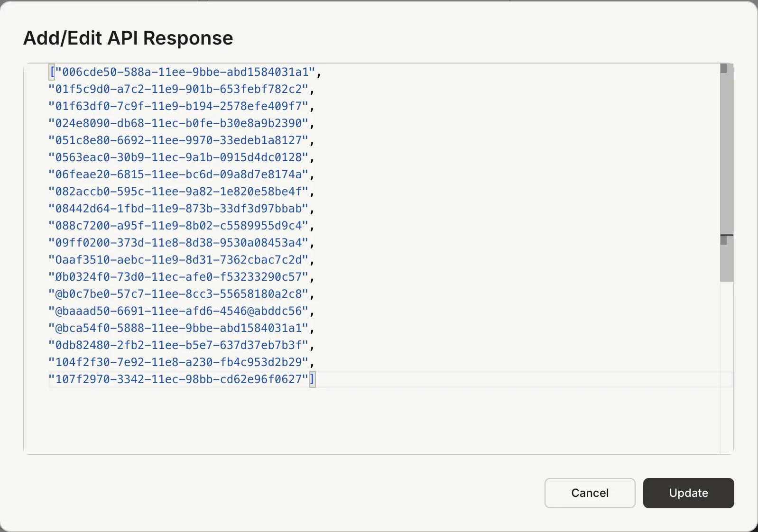Click line "08442d64-1fbd-11e9-873b-33df3d97bbab"
Image resolution: width=758 pixels, height=532 pixels.
[x=182, y=209]
